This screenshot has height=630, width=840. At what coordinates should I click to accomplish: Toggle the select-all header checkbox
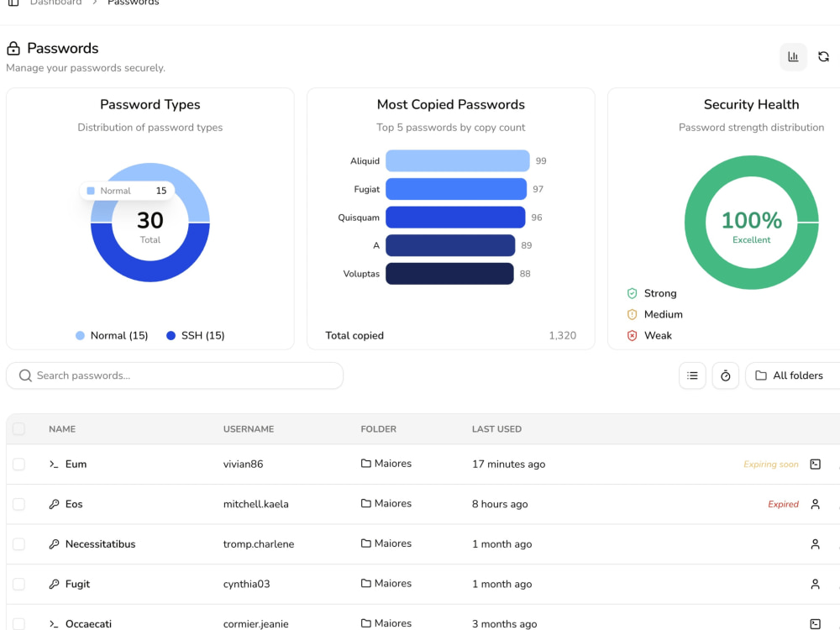click(x=18, y=428)
